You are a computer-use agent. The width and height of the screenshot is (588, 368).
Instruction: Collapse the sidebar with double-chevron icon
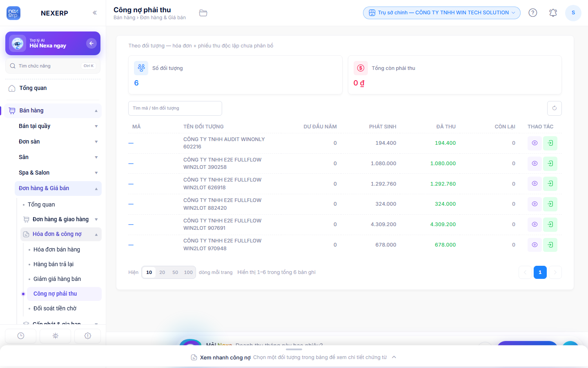[95, 13]
